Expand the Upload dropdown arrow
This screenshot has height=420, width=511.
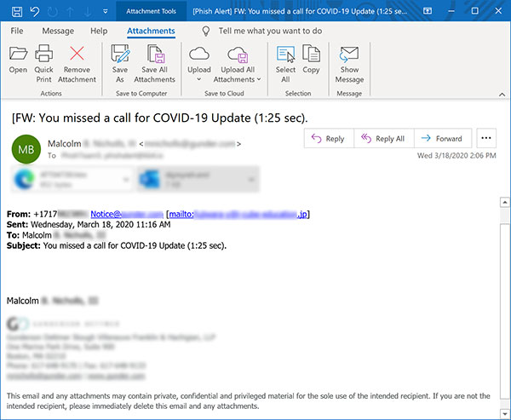coord(198,79)
